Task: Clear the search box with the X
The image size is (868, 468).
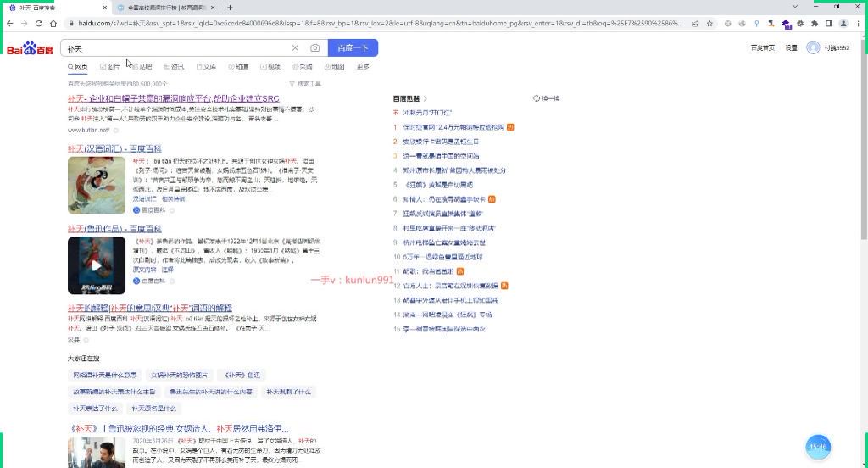Action: tap(295, 48)
